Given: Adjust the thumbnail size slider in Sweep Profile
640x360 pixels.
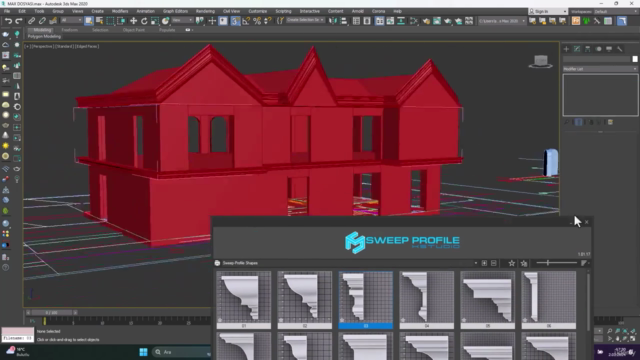Looking at the screenshot, I should (x=556, y=263).
